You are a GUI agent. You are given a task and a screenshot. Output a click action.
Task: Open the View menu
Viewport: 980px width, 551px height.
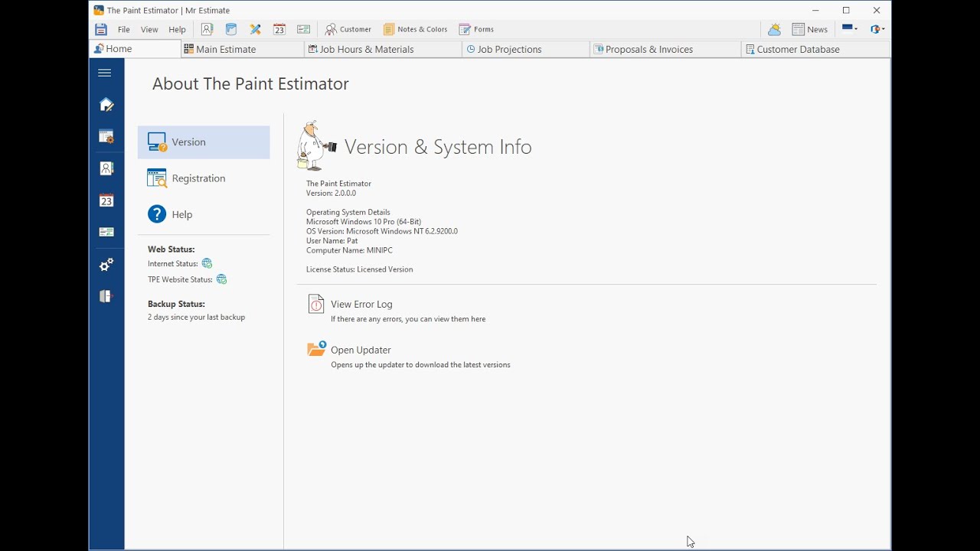149,29
